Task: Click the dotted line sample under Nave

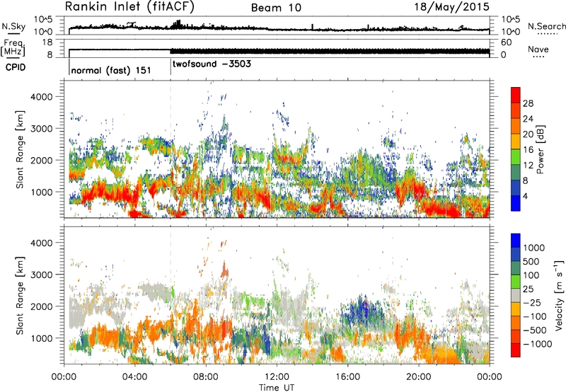Action: [x=538, y=57]
